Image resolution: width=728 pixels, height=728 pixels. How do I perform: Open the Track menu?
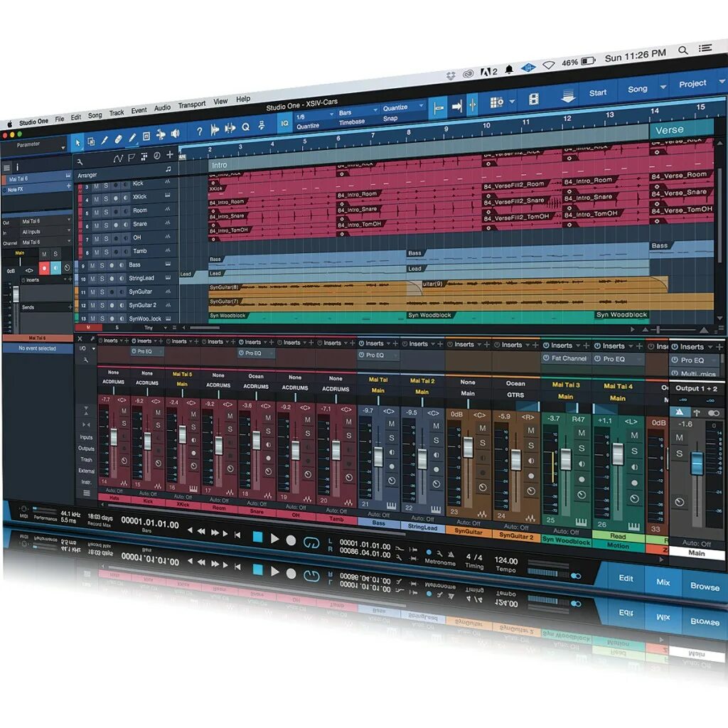tap(117, 113)
